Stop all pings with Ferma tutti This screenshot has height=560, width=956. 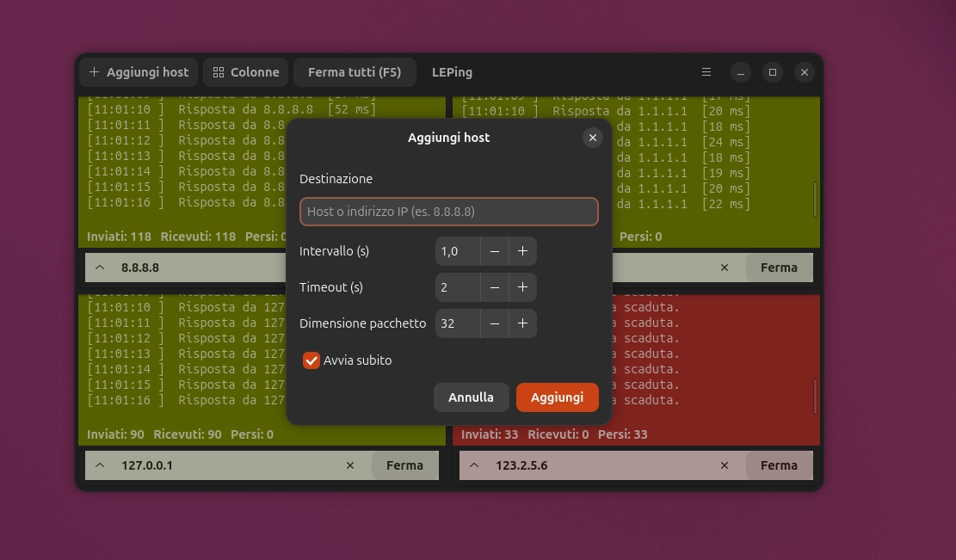(355, 72)
